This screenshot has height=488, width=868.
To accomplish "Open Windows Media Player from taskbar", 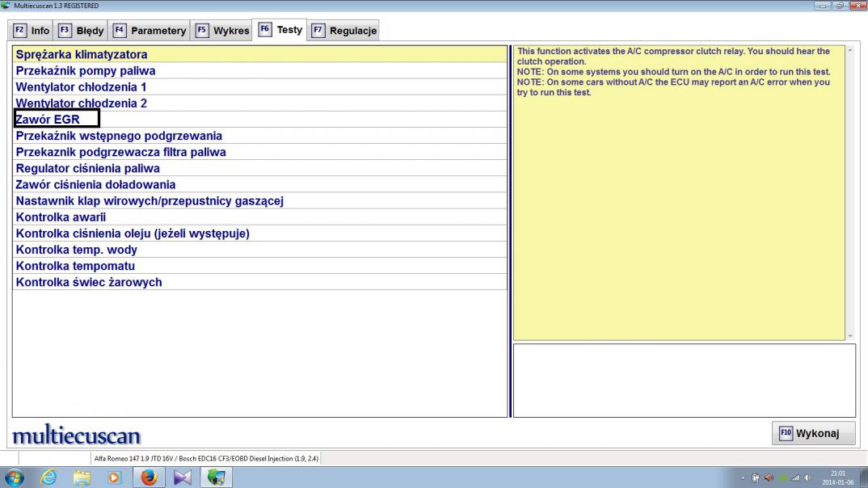I will pyautogui.click(x=115, y=477).
